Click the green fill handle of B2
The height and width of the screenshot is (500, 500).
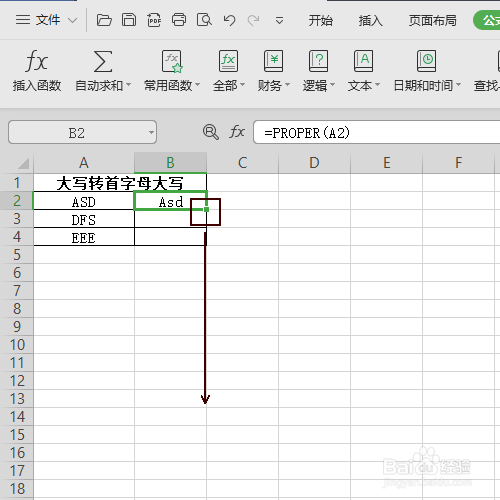click(x=207, y=209)
